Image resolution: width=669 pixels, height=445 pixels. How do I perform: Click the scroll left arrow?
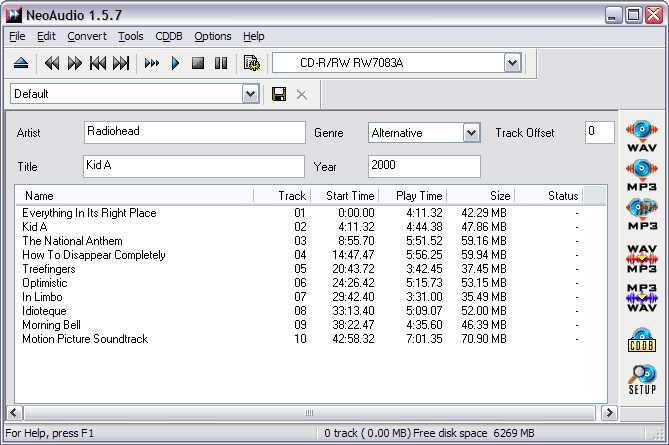[14, 413]
